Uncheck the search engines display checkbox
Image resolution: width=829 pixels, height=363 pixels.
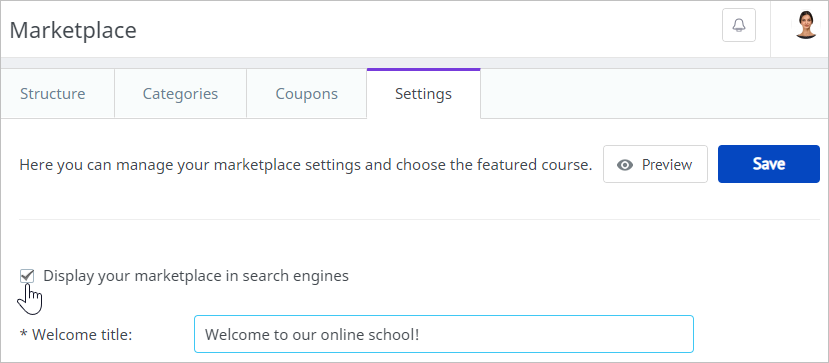click(26, 276)
